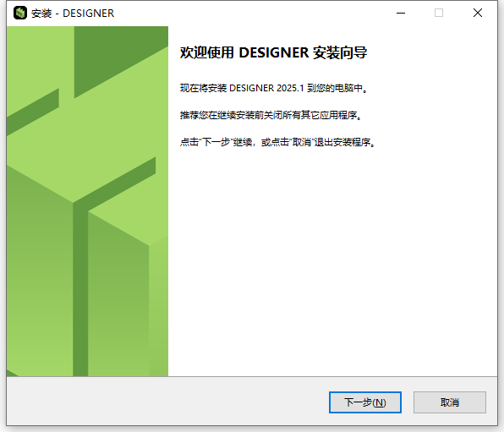Click the disabled maximize button

pos(439,13)
